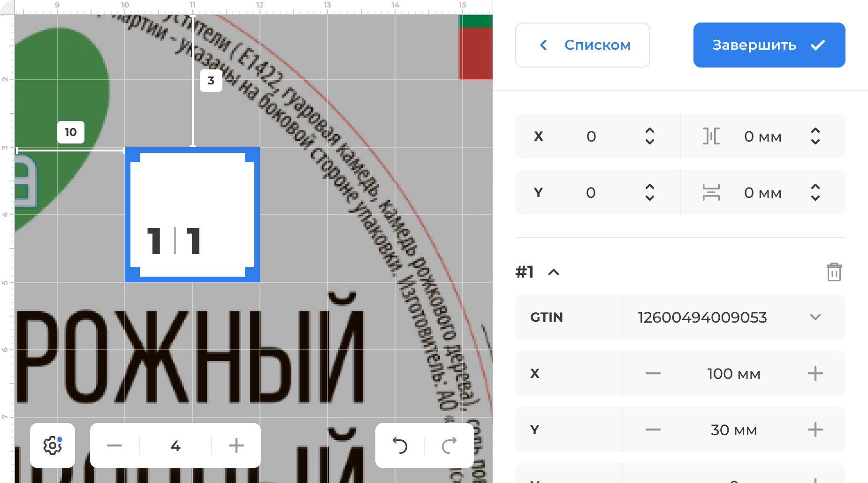Image resolution: width=868 pixels, height=483 pixels.
Task: Click zoom level value 4
Action: (x=175, y=445)
